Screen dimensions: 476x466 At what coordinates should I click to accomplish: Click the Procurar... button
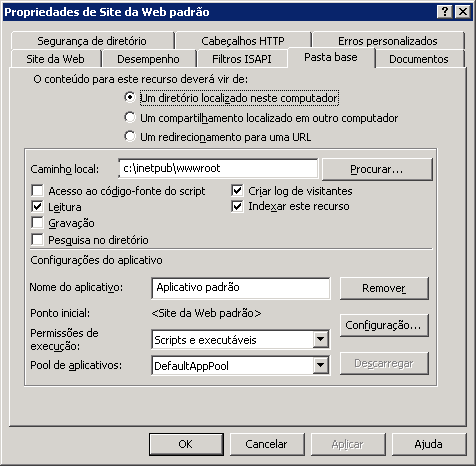377,169
